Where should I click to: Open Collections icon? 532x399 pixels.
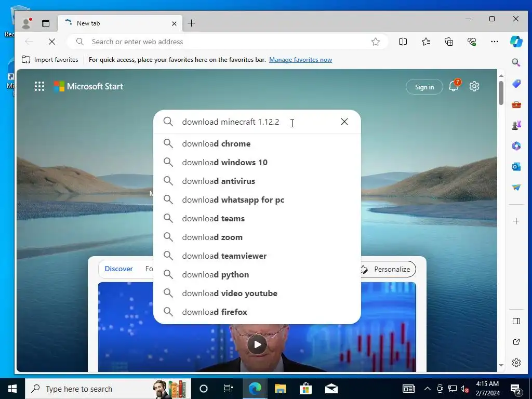click(x=449, y=42)
